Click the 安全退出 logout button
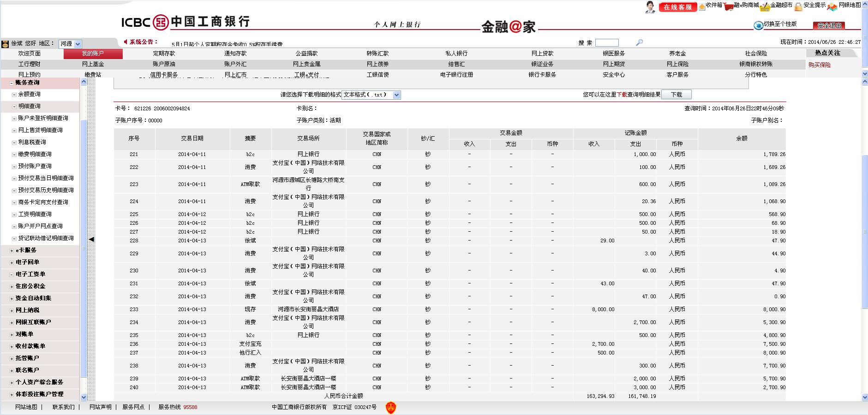 point(830,26)
